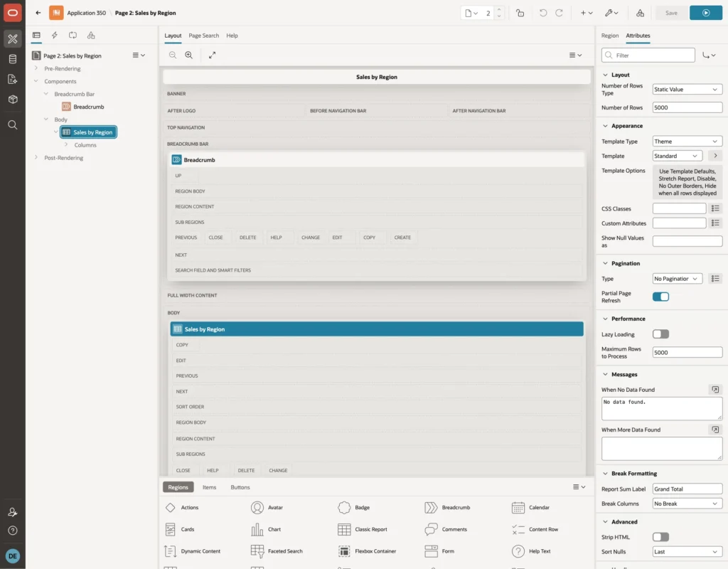Open the Template Type dropdown
The image size is (728, 569).
687,142
